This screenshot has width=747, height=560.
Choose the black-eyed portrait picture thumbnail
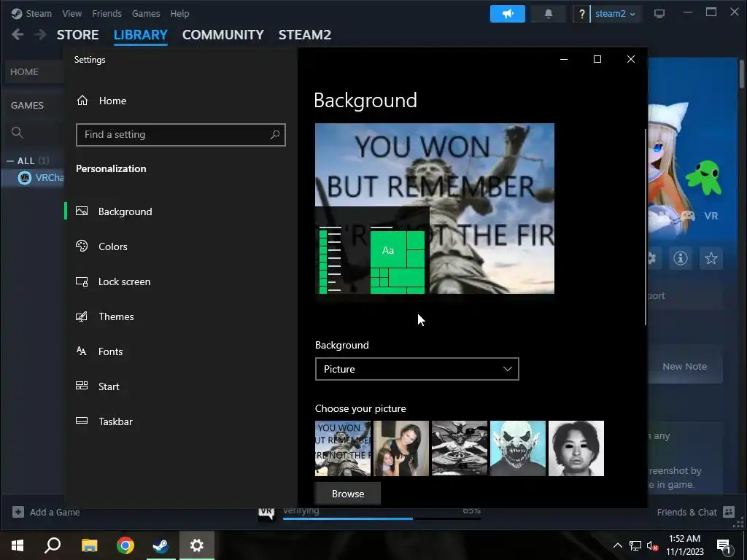pos(576,448)
